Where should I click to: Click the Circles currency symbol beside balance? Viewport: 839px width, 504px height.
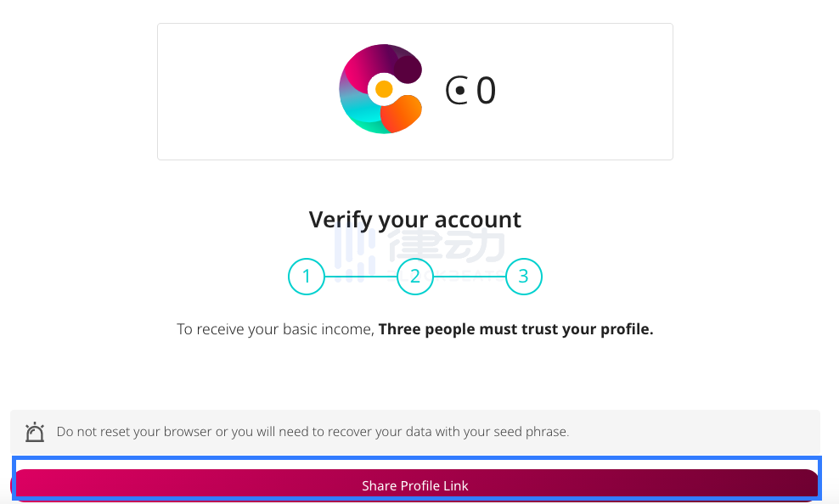click(x=456, y=90)
